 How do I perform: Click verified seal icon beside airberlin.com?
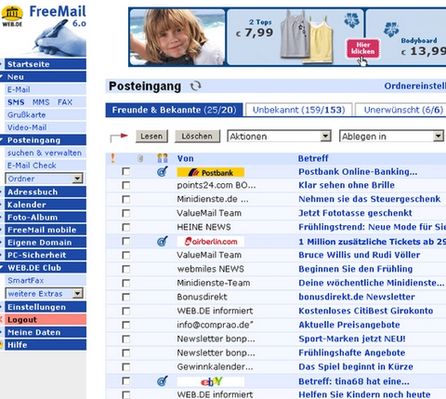[162, 241]
